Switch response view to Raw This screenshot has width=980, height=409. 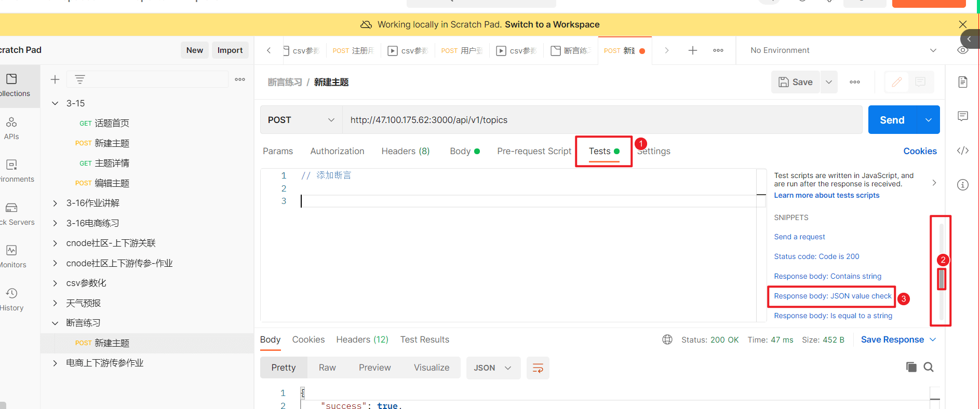click(x=327, y=368)
